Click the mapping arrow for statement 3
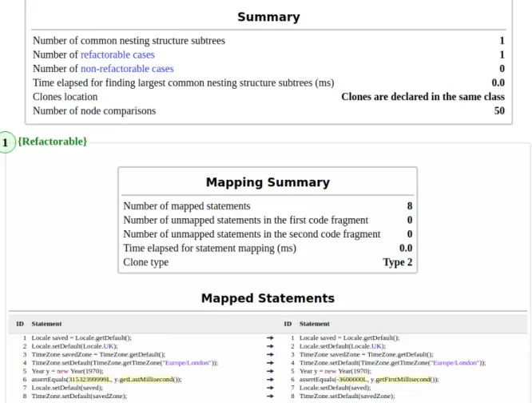Viewport: 532px width, 403px height. (x=270, y=354)
